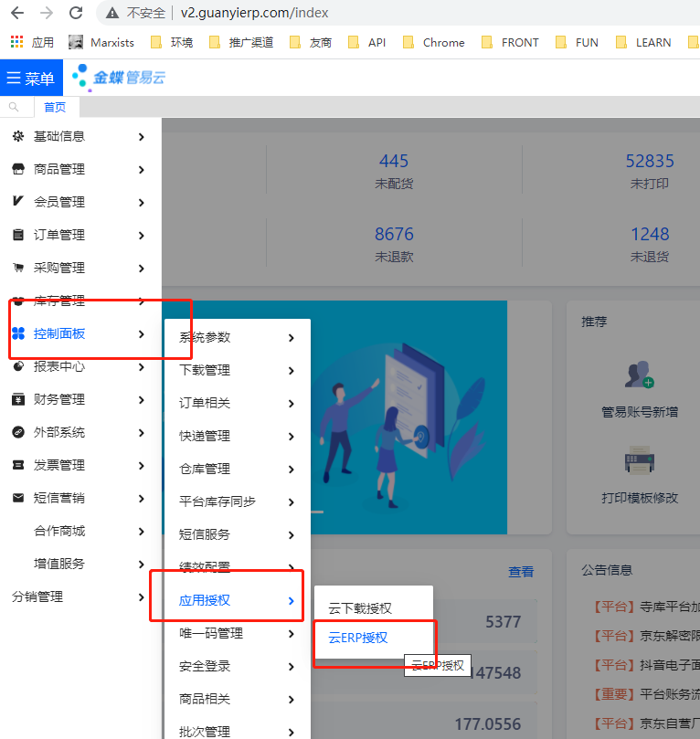Open the 平台账务流 announcement marked 重要
This screenshot has height=739, width=700.
(x=645, y=694)
